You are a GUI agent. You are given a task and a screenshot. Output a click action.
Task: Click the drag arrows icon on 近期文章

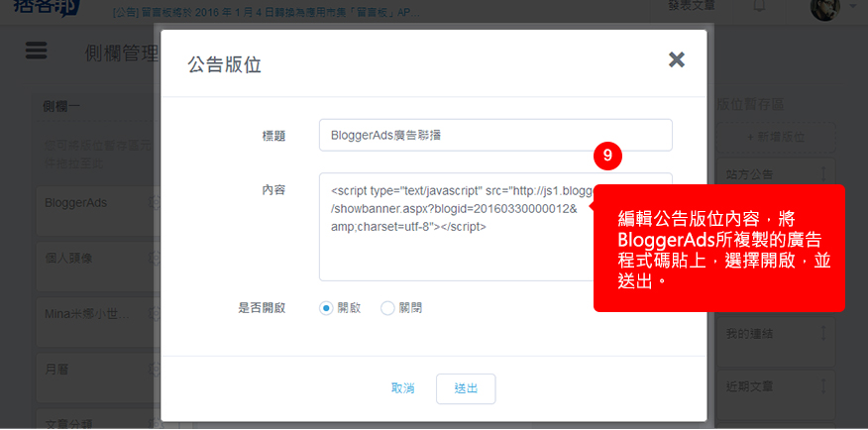coord(823,386)
